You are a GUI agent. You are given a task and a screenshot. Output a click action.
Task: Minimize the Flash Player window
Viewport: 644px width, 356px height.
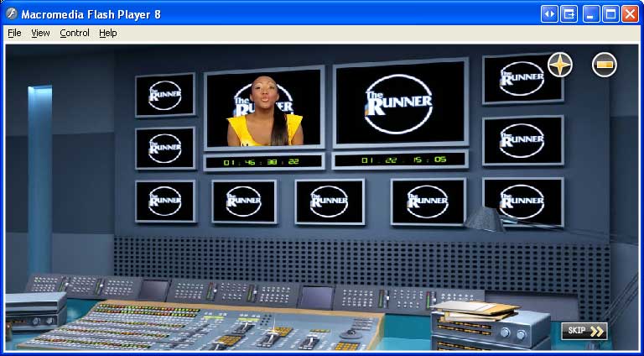tap(590, 14)
